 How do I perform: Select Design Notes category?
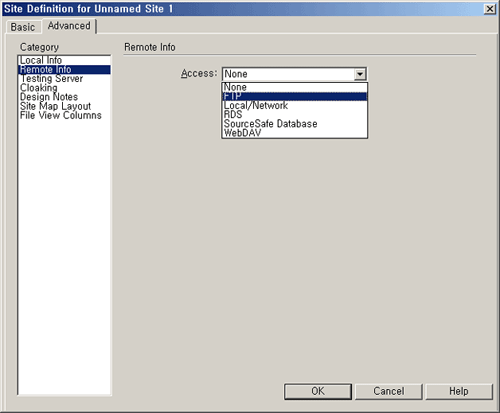point(64,97)
